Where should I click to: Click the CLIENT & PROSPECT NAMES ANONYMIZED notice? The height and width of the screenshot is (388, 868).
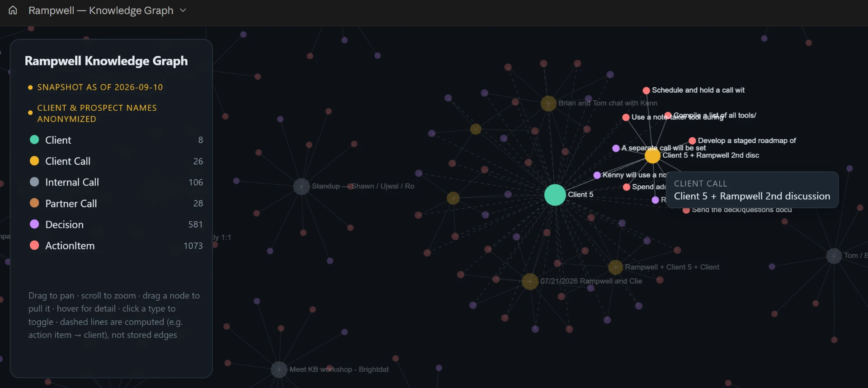97,113
